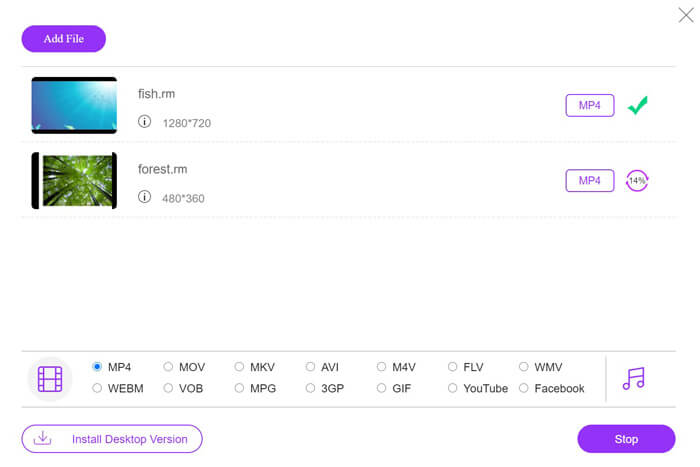
Task: Click the info icon for fish.rm
Action: pos(144,122)
